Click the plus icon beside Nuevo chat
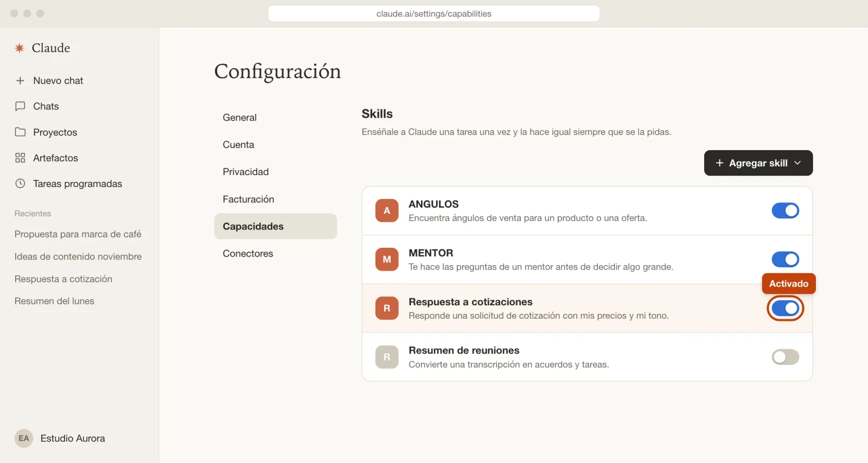 [x=20, y=80]
